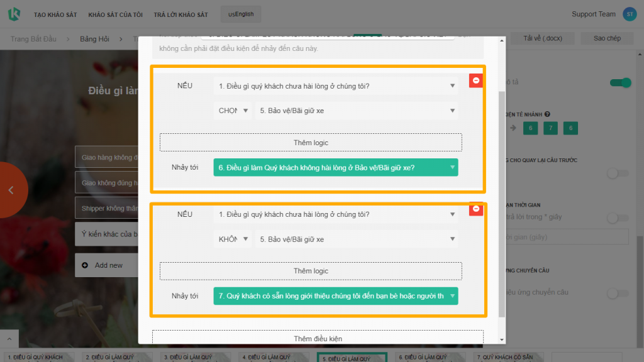Open question 6 thumbnail
The width and height of the screenshot is (644, 362).
point(430,357)
